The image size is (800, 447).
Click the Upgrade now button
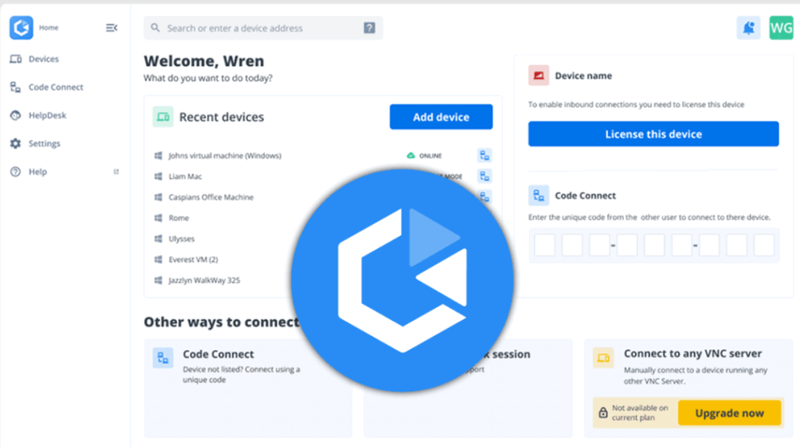tap(729, 413)
